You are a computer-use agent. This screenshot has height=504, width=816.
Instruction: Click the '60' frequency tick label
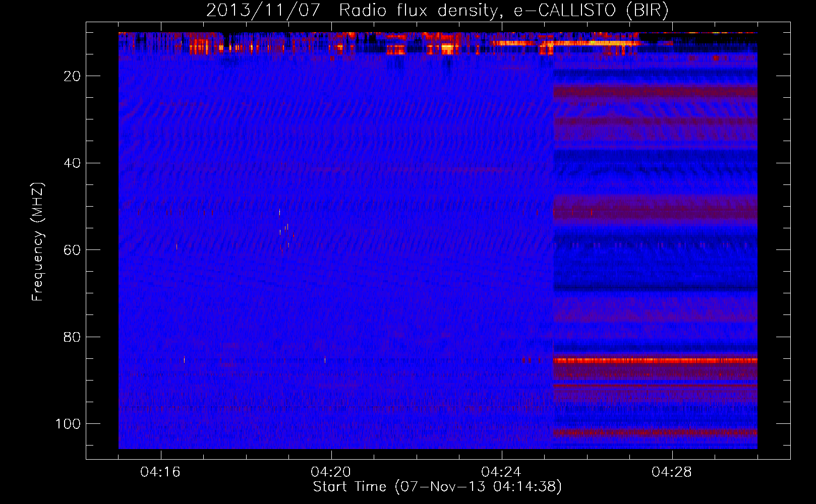72,250
